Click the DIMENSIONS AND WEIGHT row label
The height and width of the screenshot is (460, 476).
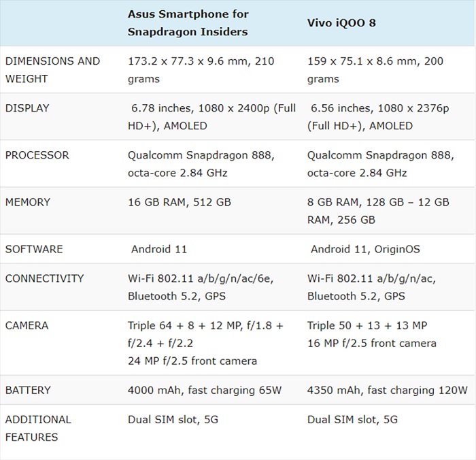click(x=52, y=70)
